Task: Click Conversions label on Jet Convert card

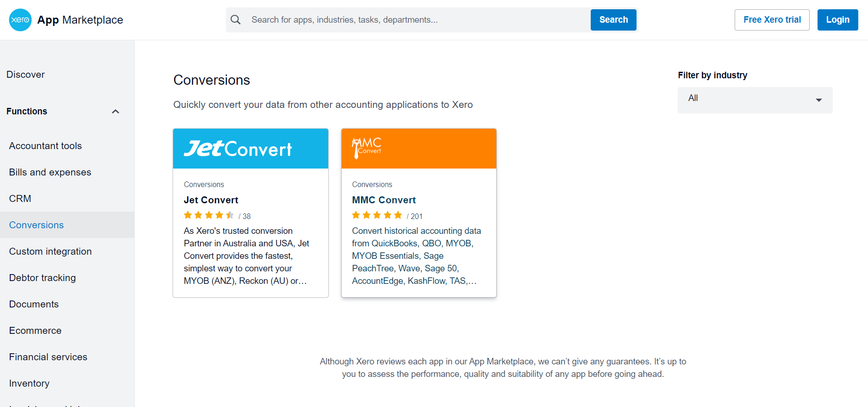Action: click(x=204, y=184)
